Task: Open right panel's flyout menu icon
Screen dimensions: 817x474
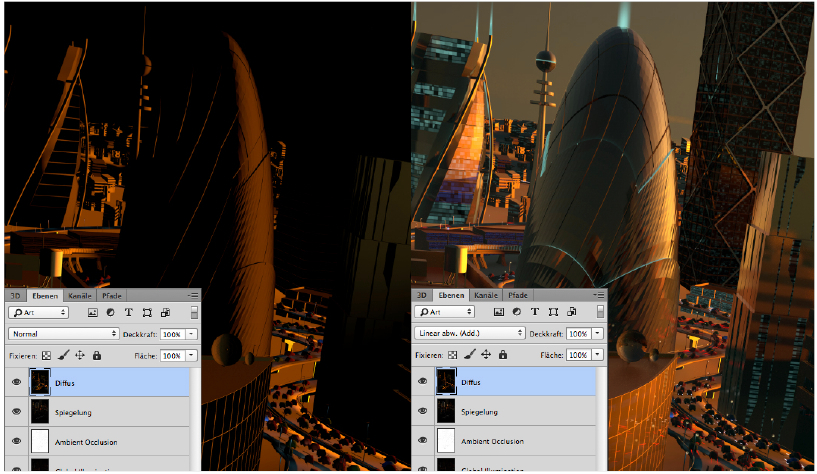Action: (599, 295)
